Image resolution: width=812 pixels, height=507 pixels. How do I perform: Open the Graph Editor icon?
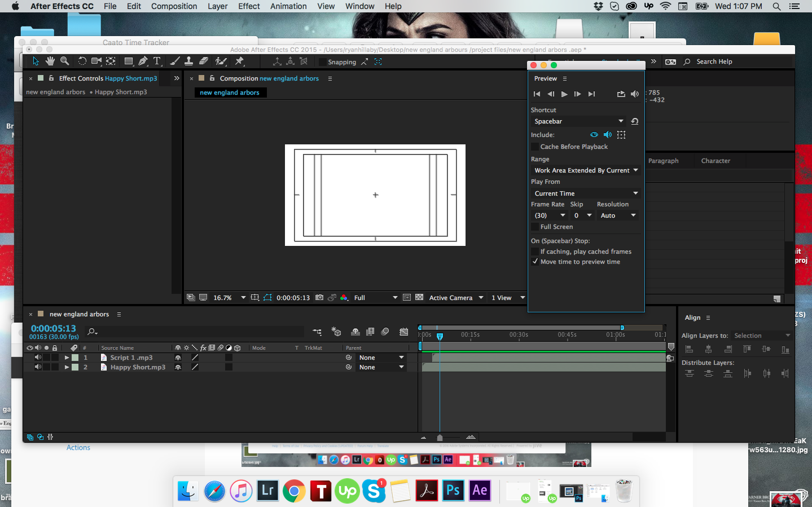(404, 332)
